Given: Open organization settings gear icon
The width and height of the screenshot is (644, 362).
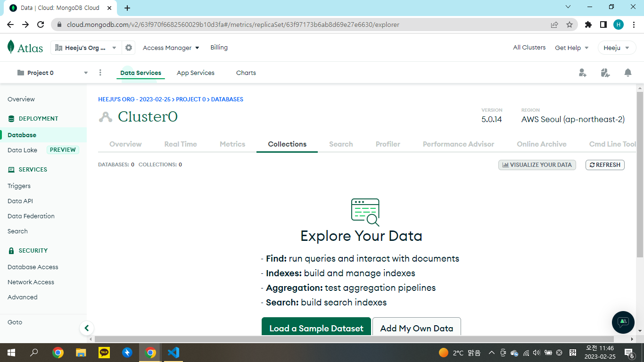Looking at the screenshot, I should click(x=129, y=48).
